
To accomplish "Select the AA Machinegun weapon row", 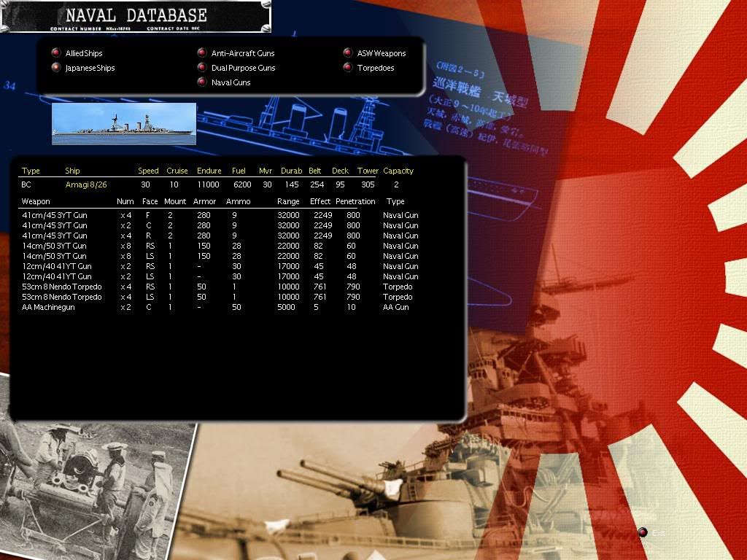I will click(x=220, y=307).
